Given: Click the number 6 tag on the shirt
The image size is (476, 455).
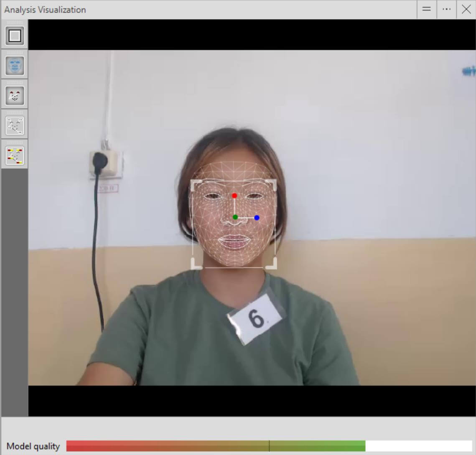Looking at the screenshot, I should click(x=256, y=319).
